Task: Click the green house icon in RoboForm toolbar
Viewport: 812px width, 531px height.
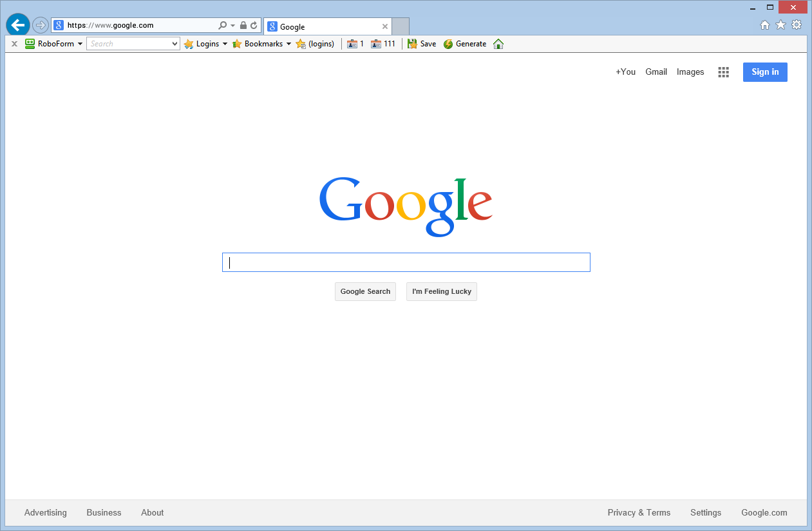Action: 498,44
